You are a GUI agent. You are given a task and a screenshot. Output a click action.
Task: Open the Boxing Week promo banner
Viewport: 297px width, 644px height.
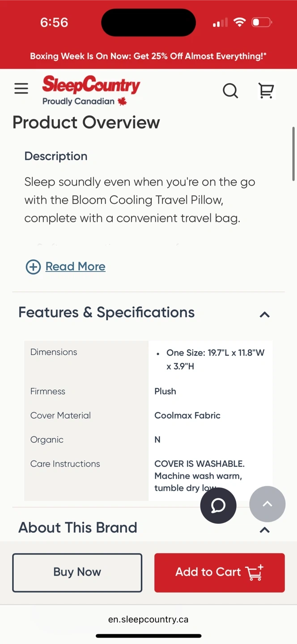pyautogui.click(x=148, y=56)
